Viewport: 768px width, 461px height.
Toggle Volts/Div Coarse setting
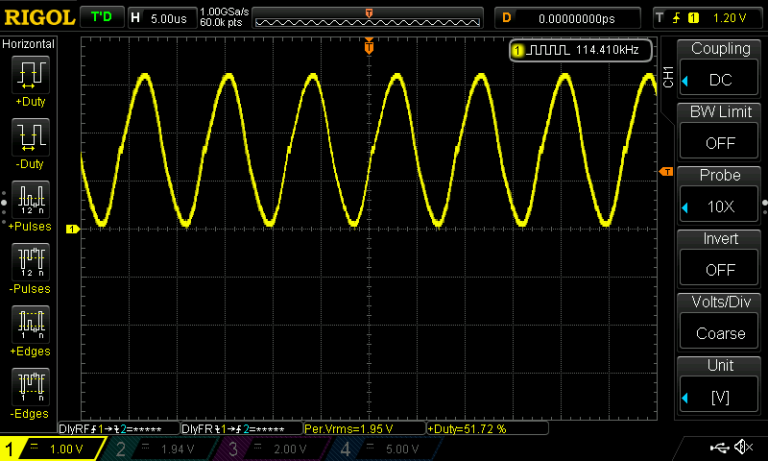pyautogui.click(x=719, y=322)
